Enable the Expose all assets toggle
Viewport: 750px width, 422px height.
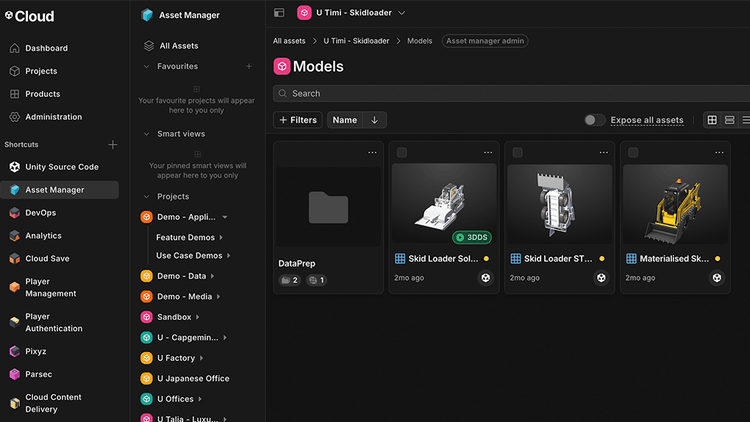(594, 120)
